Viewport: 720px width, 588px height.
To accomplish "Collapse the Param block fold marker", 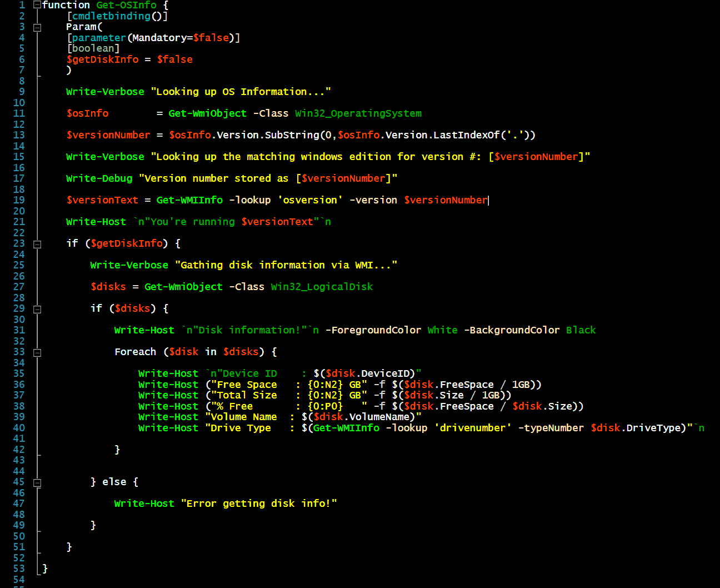I will [37, 26].
